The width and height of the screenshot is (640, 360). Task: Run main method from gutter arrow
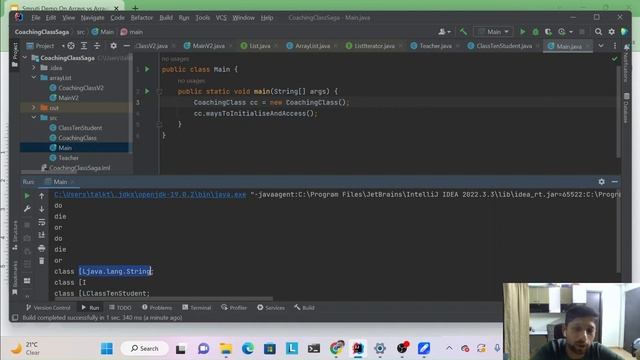(147, 91)
